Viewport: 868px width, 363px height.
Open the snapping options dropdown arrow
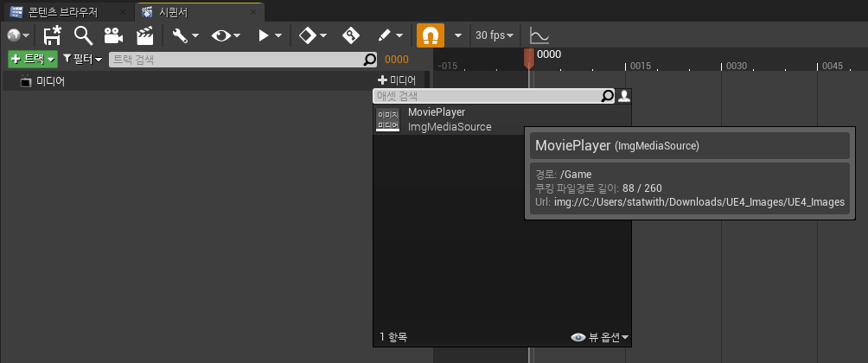click(x=458, y=36)
